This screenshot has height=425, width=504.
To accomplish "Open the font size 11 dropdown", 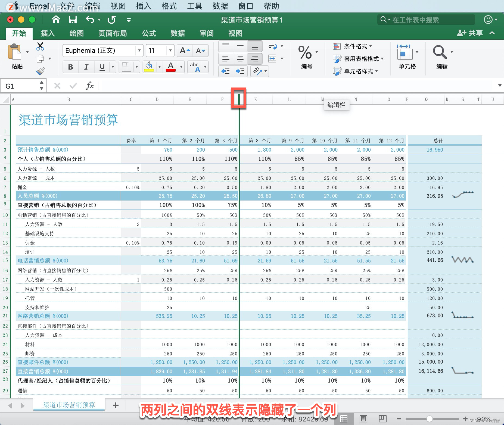I will tap(170, 51).
